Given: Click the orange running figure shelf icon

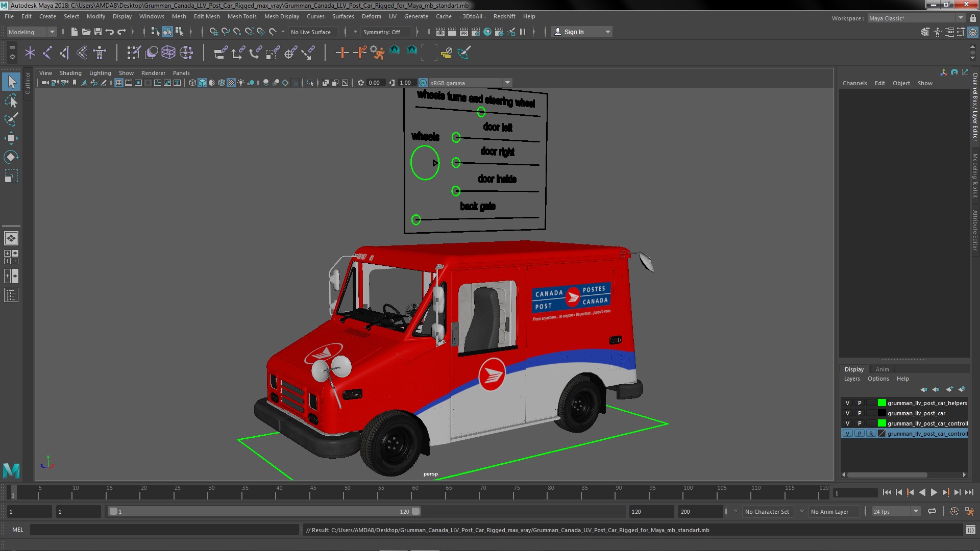Looking at the screenshot, I should [x=377, y=53].
